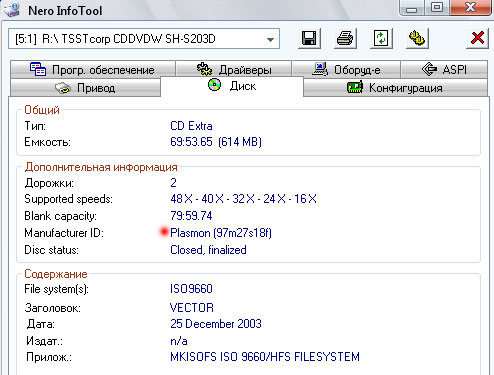
Task: Click the Closed, finalized disc status
Action: point(208,250)
